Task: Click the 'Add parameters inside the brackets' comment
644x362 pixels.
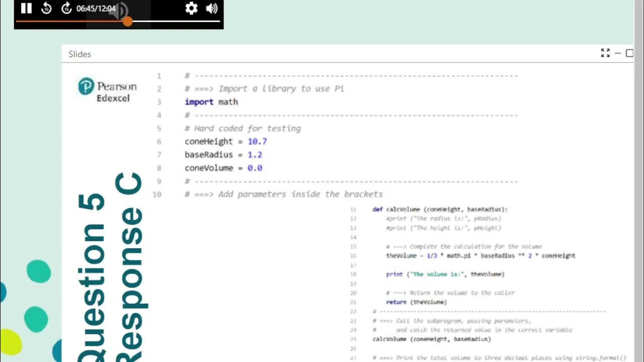Action: tap(284, 195)
